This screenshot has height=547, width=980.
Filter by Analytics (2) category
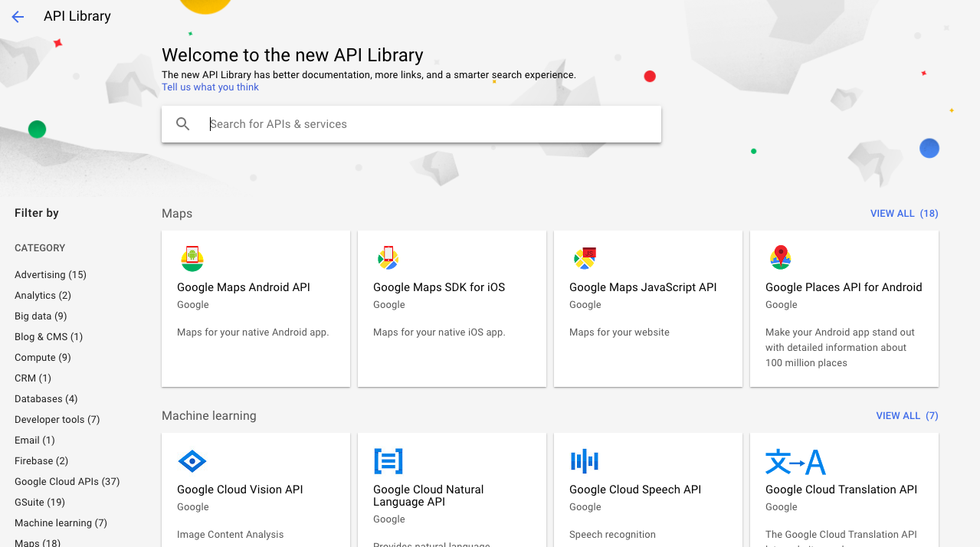(x=43, y=296)
